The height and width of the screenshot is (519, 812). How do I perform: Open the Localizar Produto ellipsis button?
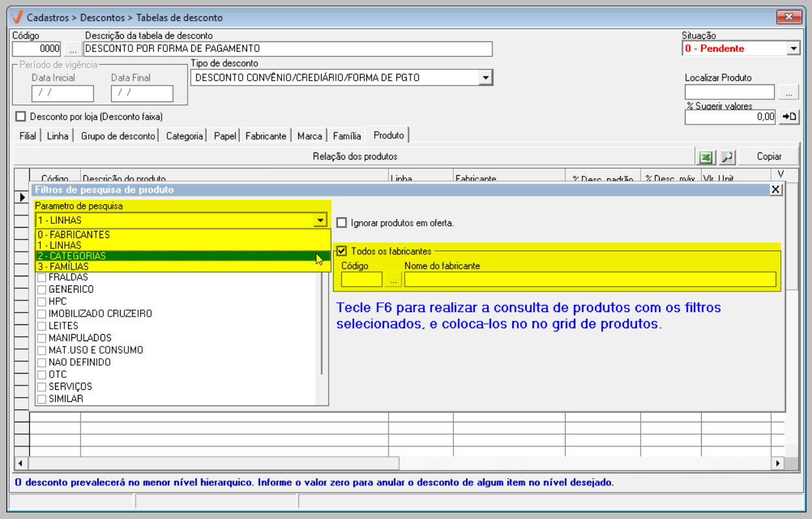789,93
